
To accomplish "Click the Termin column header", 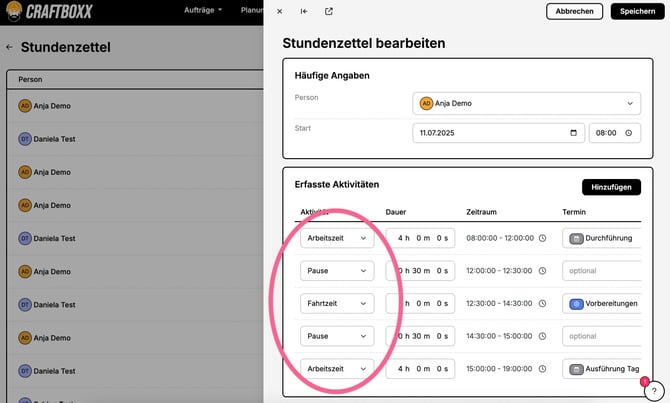I will [x=574, y=212].
